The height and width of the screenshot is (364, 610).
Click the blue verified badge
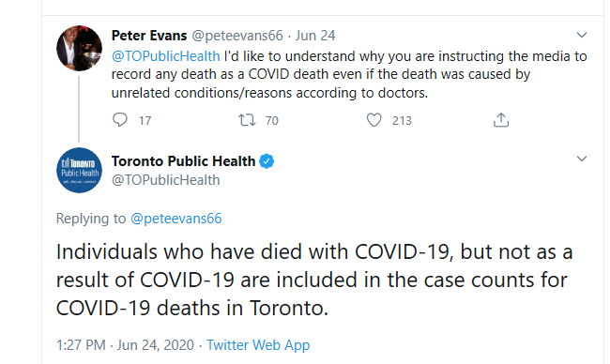267,161
